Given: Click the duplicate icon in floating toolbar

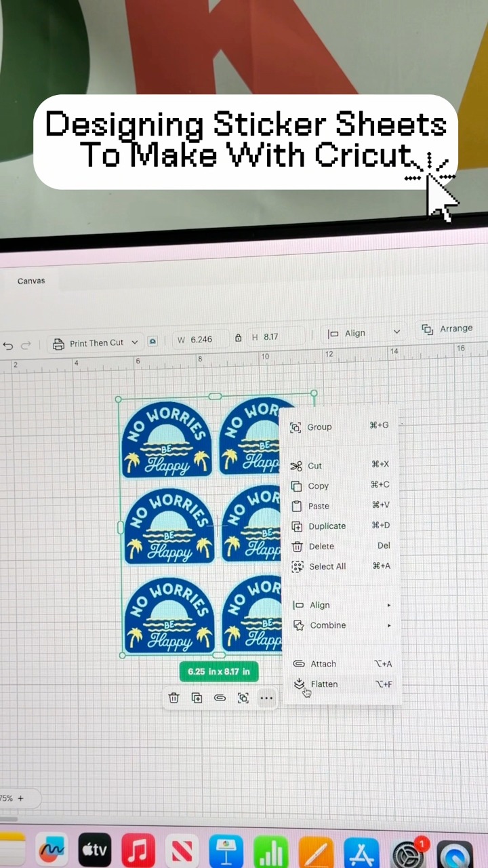Looking at the screenshot, I should pyautogui.click(x=197, y=698).
